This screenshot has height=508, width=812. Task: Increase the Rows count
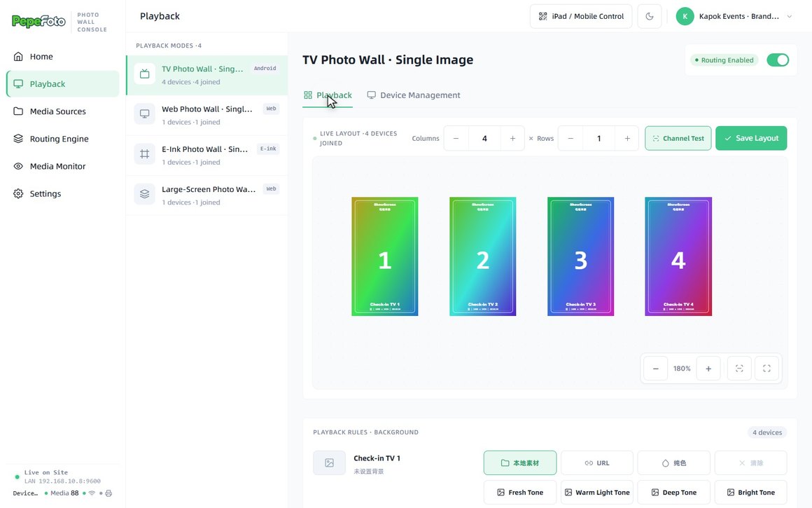pyautogui.click(x=627, y=139)
